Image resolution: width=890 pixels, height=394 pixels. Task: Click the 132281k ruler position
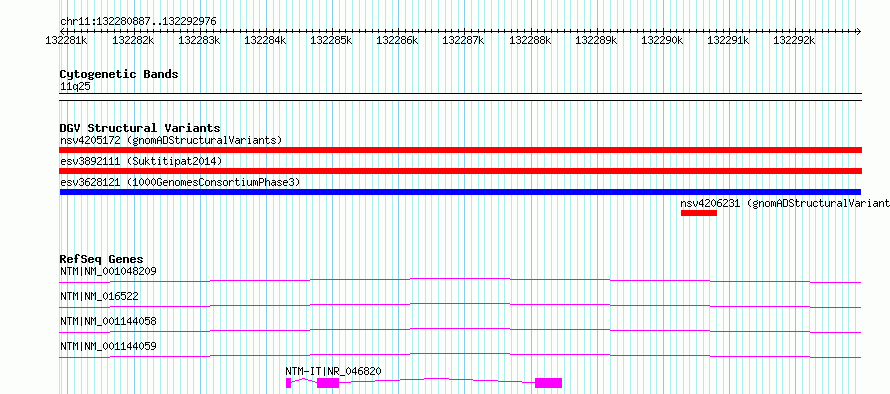66,40
